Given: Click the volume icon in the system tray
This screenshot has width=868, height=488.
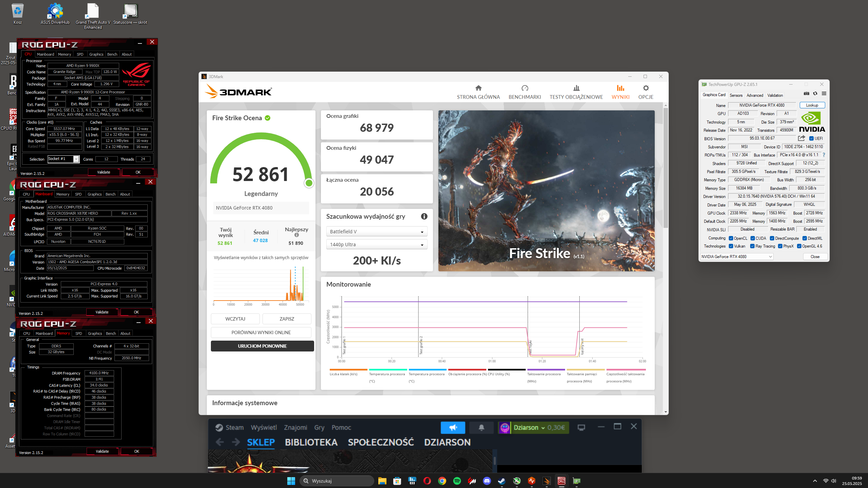Looking at the screenshot, I should [x=833, y=481].
